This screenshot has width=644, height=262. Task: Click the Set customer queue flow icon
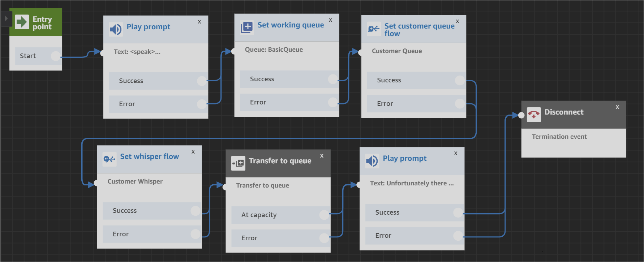point(374,29)
